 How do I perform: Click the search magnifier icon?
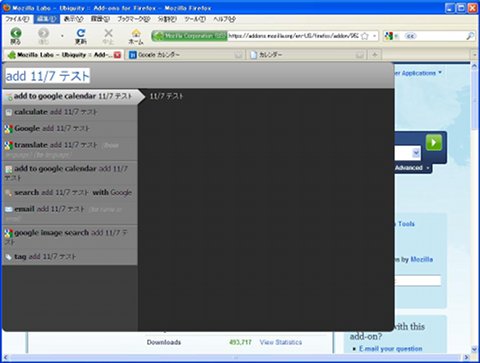click(470, 36)
